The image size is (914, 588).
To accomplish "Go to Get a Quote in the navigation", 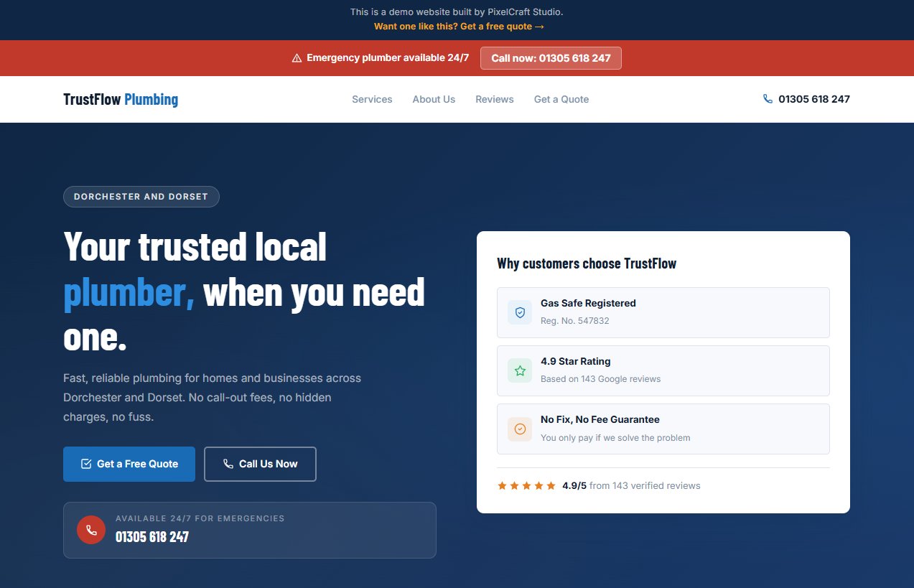I will click(x=561, y=99).
